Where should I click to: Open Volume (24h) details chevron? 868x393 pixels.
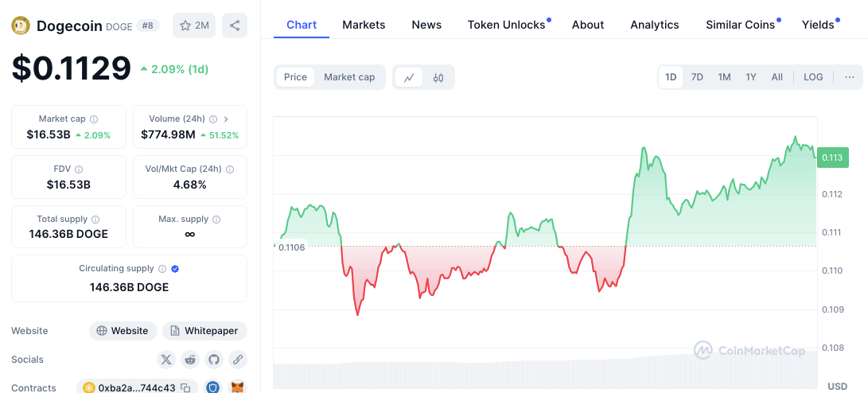click(x=227, y=119)
